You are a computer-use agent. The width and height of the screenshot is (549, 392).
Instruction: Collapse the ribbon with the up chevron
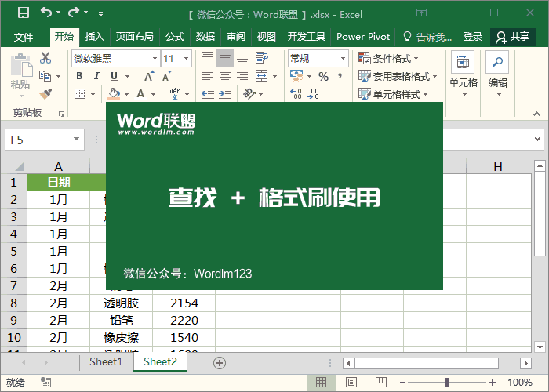(536, 114)
